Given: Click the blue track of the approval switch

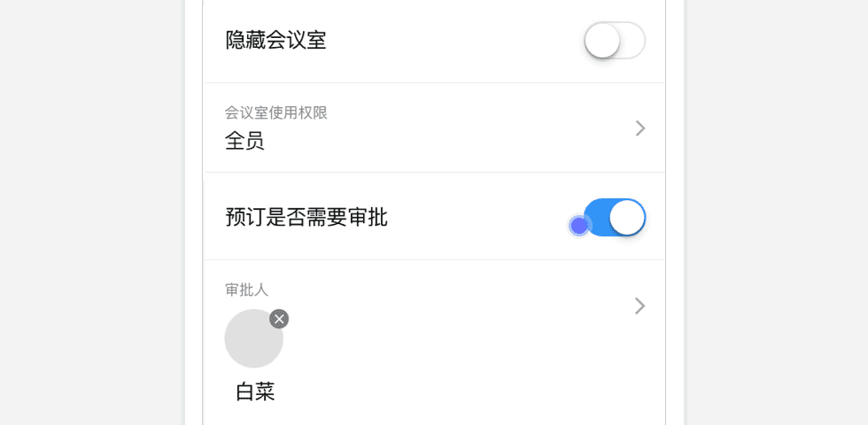Looking at the screenshot, I should pyautogui.click(x=598, y=217).
